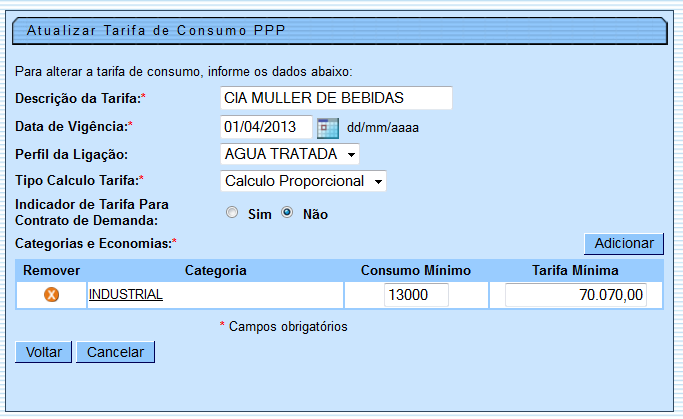Click the Data de Vigência date field
The image size is (683, 419).
point(265,128)
